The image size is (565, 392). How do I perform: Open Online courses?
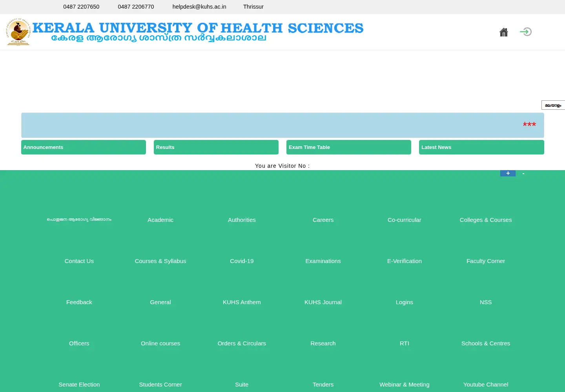tap(160, 343)
